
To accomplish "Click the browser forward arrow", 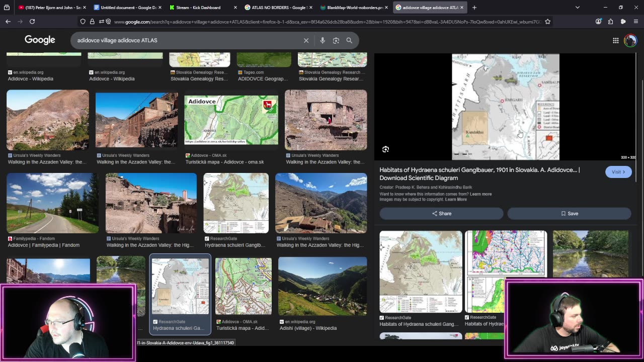I will pos(20,22).
